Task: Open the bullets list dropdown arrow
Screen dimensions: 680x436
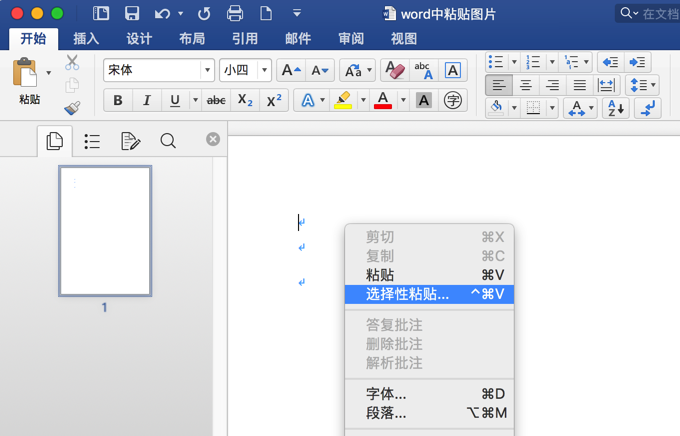Action: pos(514,62)
